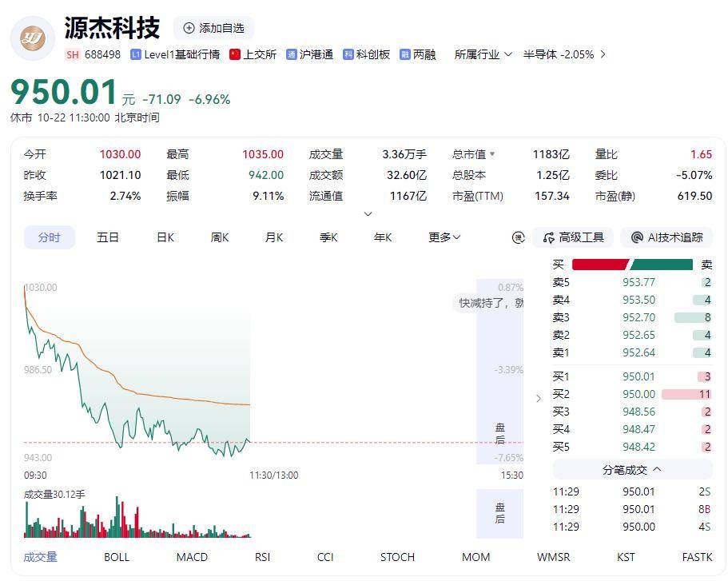Viewport: 728px width, 581px height.
Task: Select the BOLL indicator
Action: pos(117,557)
